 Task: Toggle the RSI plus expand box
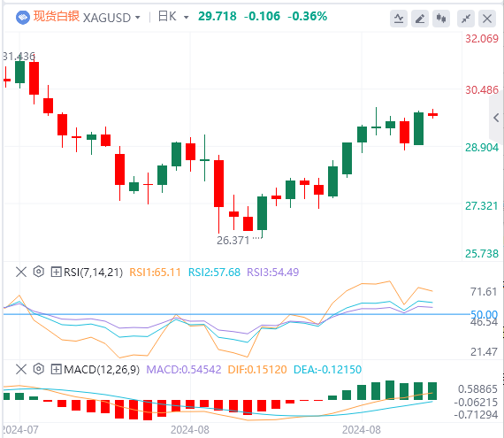point(56,272)
